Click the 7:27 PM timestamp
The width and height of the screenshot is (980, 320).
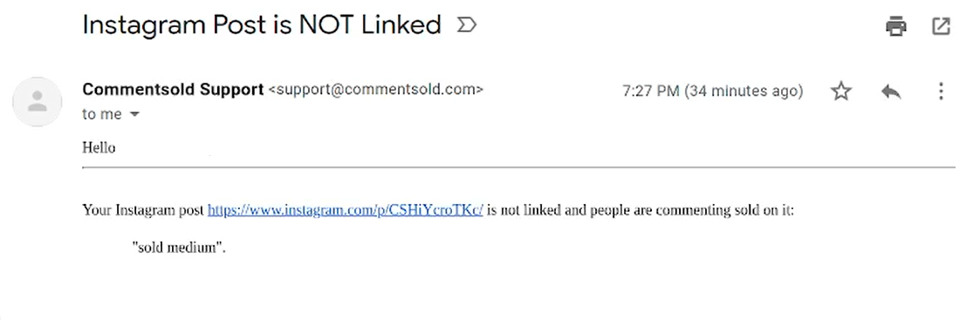pos(650,92)
